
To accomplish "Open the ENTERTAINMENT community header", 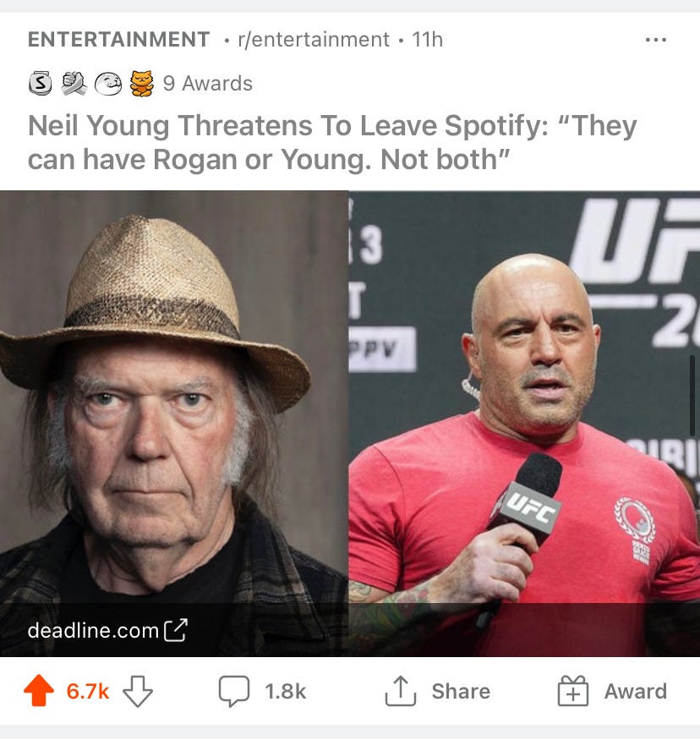I will point(119,39).
